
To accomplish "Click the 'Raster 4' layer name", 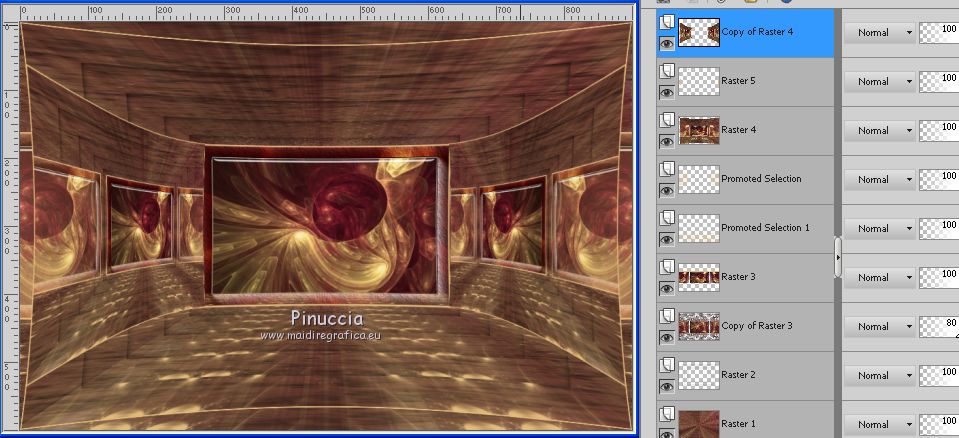I will [738, 130].
